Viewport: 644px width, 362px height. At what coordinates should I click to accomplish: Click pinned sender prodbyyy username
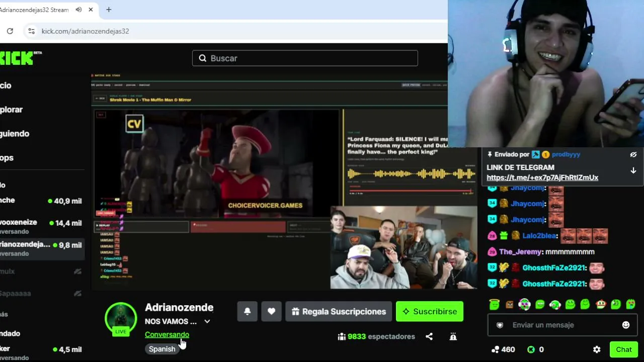(x=566, y=155)
